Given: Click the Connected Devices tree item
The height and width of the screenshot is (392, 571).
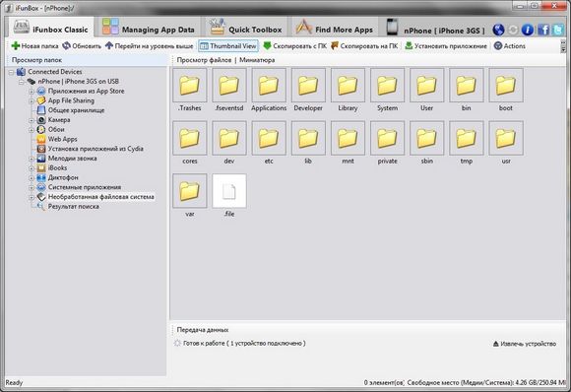Looking at the screenshot, I should pos(54,72).
